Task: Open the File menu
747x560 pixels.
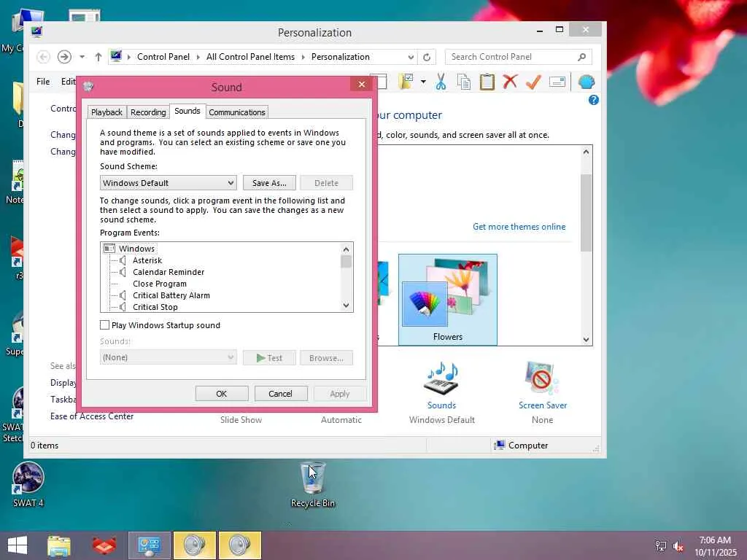Action: [x=43, y=82]
